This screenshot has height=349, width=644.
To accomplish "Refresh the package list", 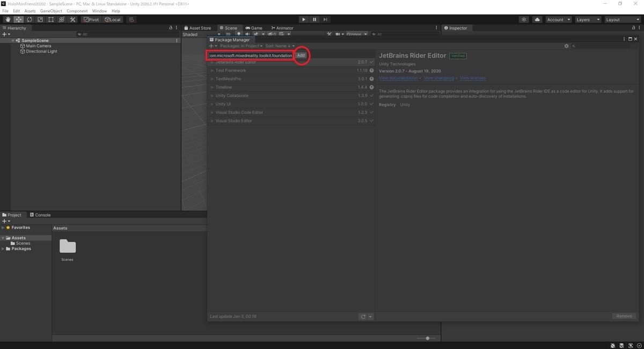I will pos(363,317).
